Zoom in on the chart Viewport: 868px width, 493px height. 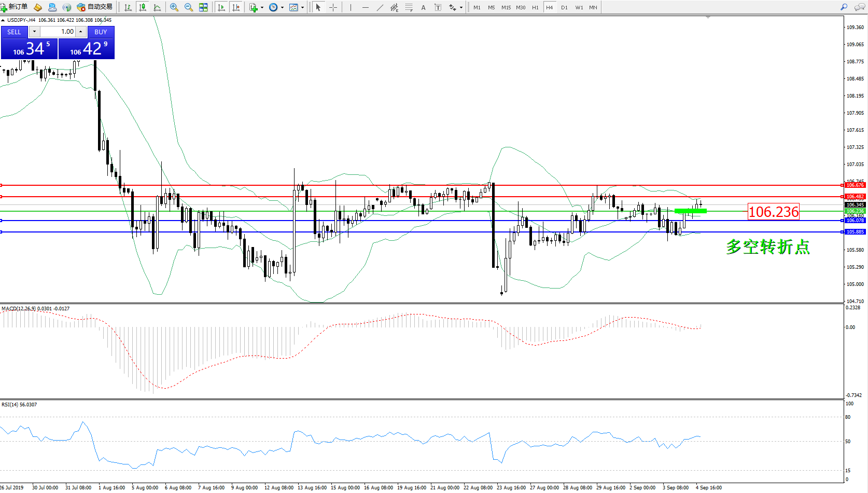[x=174, y=7]
